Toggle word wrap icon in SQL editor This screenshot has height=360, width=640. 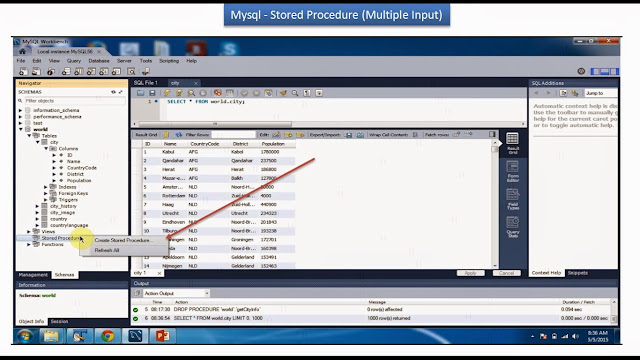tap(319, 93)
